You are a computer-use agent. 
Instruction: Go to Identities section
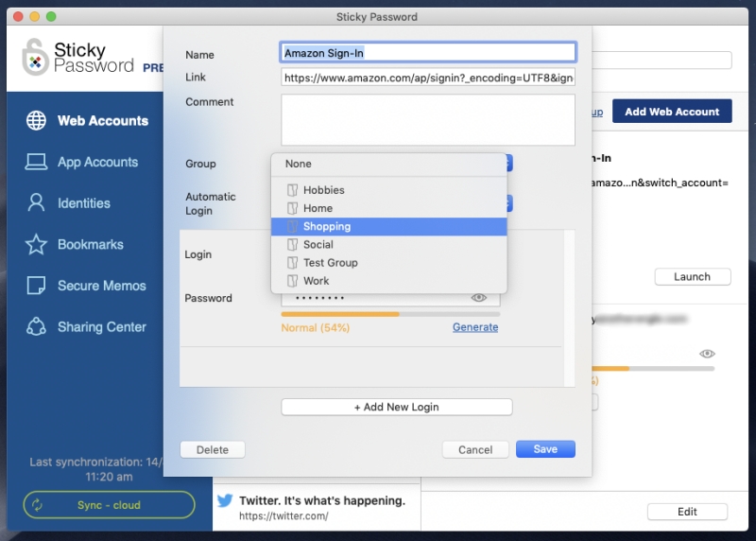tap(69, 202)
